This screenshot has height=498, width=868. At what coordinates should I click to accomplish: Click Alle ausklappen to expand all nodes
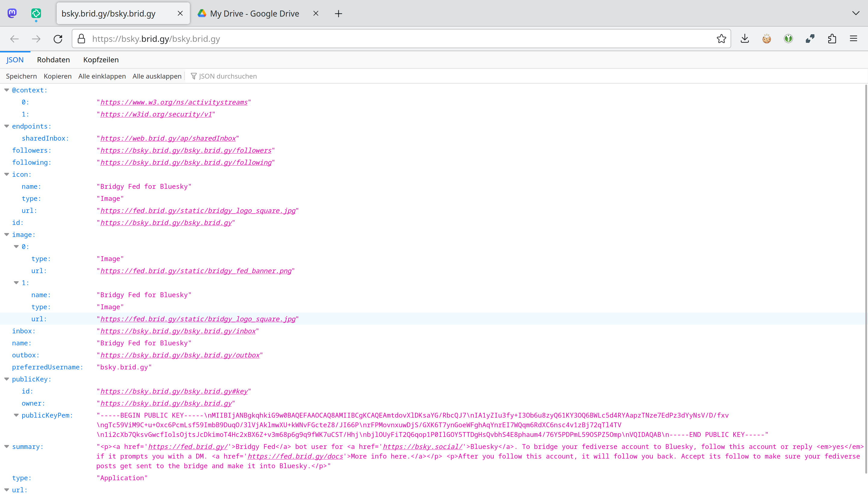(156, 76)
